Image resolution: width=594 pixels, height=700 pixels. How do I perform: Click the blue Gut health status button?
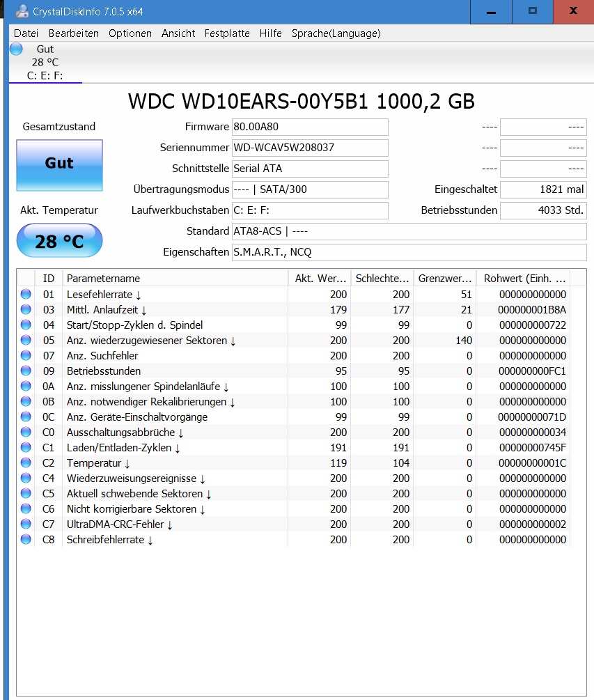click(x=59, y=165)
